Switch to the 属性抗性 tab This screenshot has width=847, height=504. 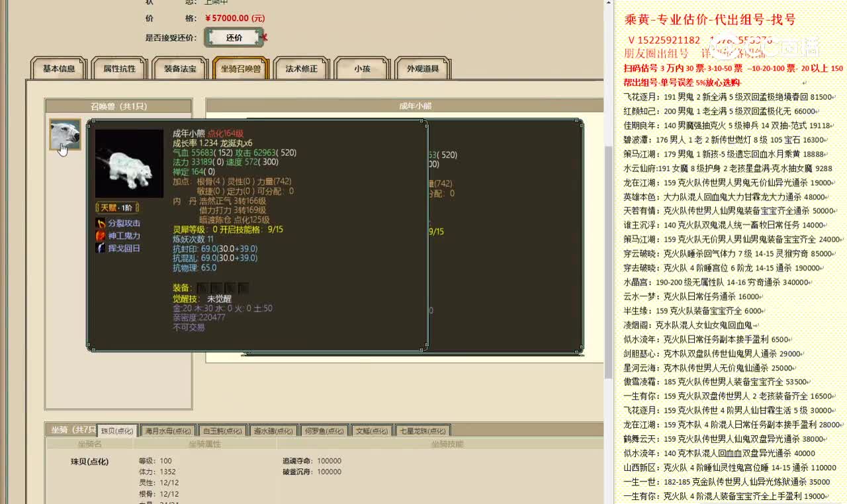coord(119,68)
